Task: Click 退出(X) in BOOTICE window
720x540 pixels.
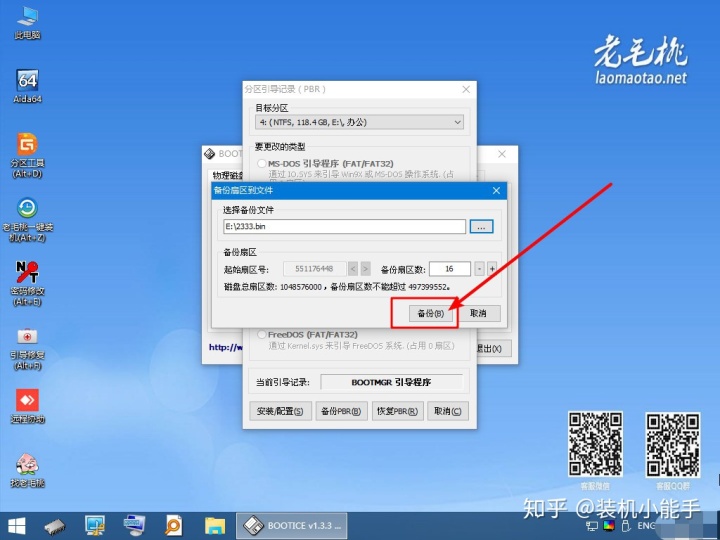Action: point(493,349)
